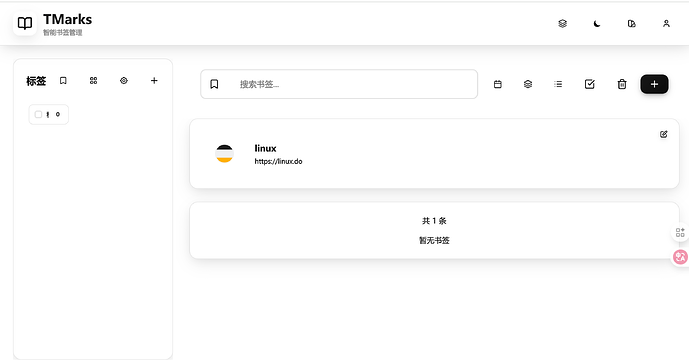Click the TMarks open-book logo icon
689x360 pixels.
point(25,23)
